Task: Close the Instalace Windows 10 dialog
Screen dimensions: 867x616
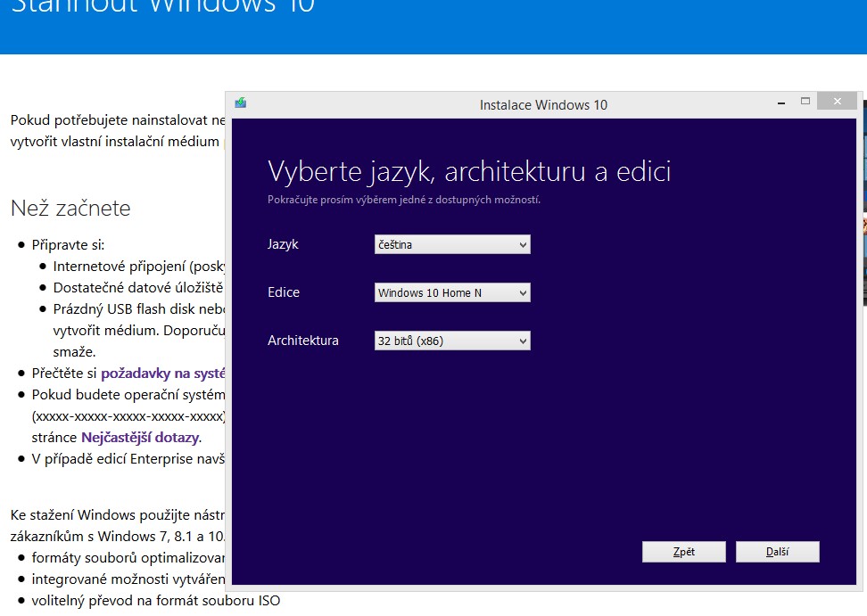Action: coord(838,102)
